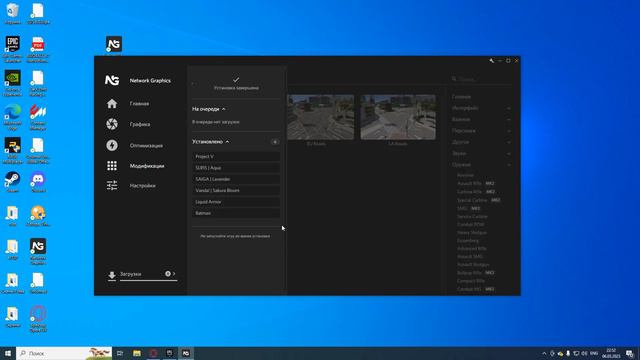
Task: Click the Windows Start button
Action: [8, 353]
